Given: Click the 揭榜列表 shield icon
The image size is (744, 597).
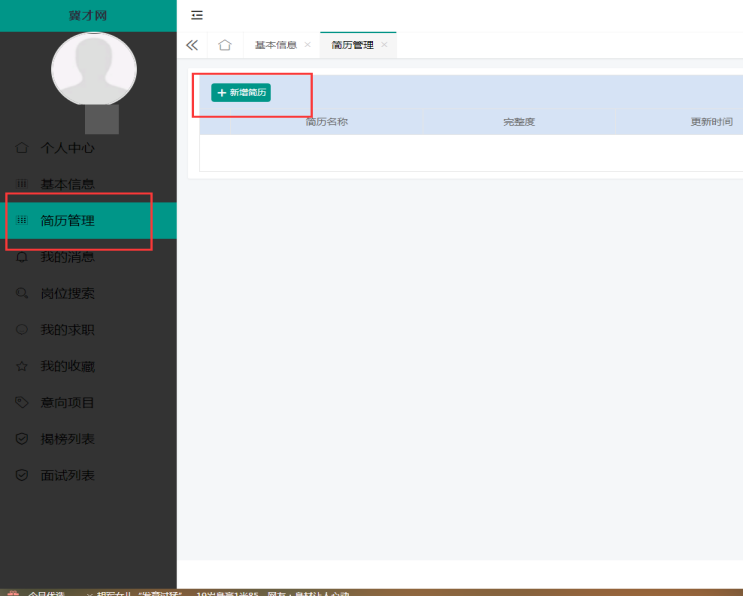Looking at the screenshot, I should (x=22, y=439).
